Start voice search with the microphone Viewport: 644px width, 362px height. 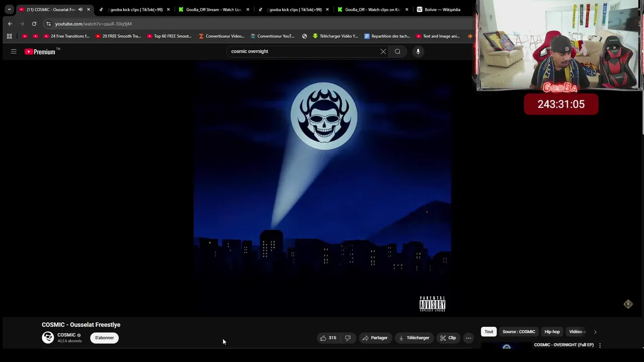418,51
